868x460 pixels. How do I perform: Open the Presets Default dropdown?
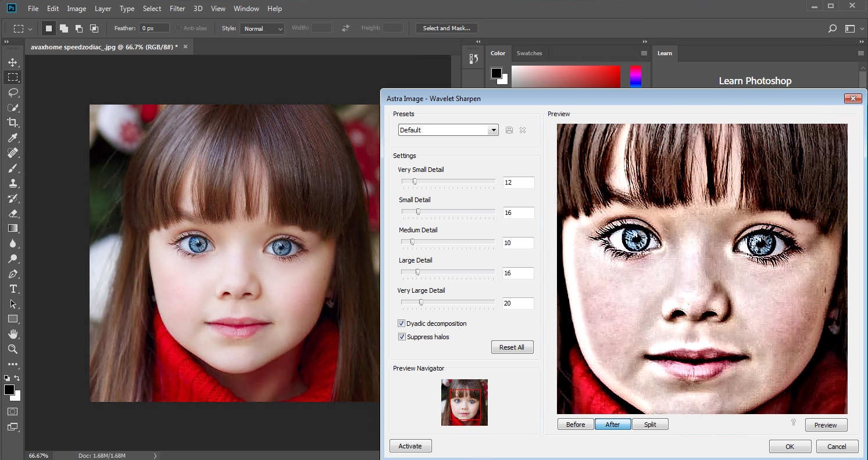point(448,130)
